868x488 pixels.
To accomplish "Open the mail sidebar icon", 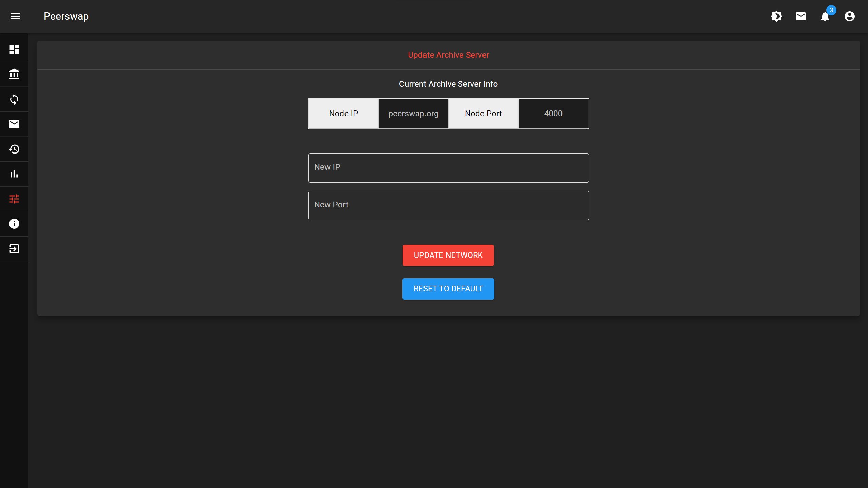I will (14, 124).
